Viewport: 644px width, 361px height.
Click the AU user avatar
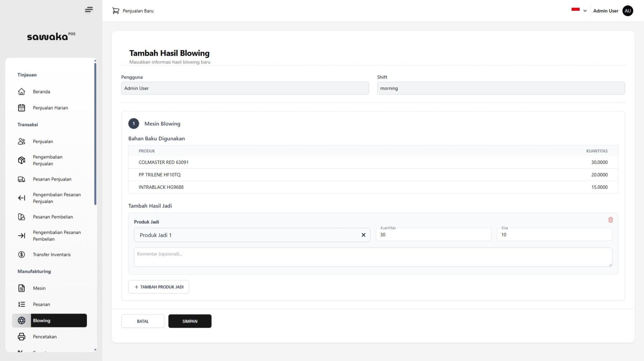click(x=627, y=11)
